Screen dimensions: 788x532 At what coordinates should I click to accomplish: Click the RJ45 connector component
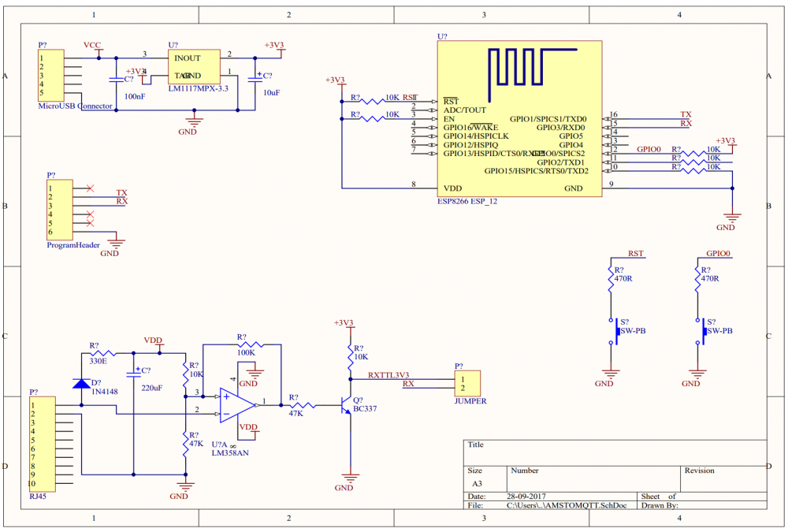[x=43, y=444]
